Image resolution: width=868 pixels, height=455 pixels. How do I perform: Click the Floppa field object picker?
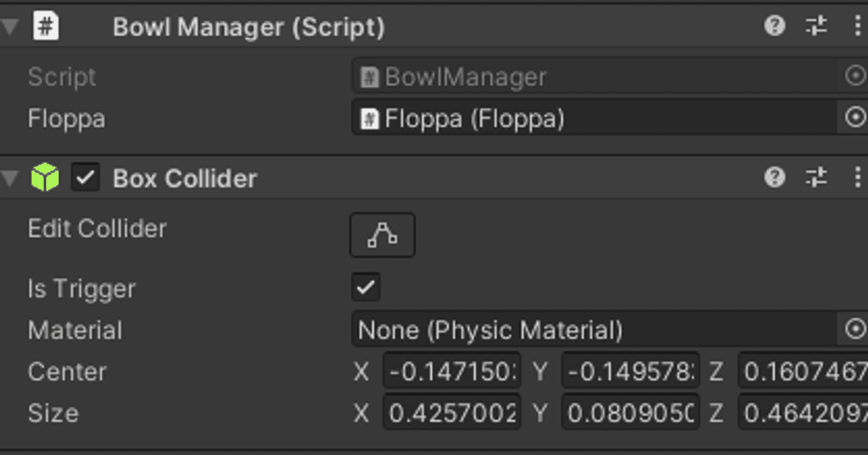pos(855,117)
